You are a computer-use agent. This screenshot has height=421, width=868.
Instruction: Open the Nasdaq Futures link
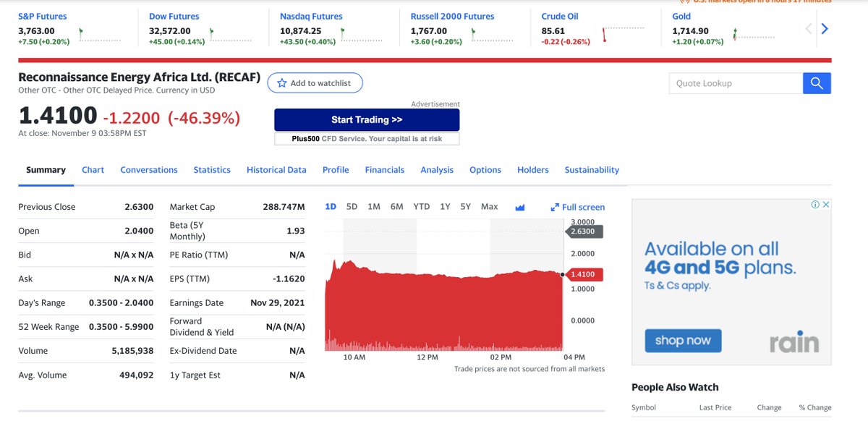tap(311, 16)
